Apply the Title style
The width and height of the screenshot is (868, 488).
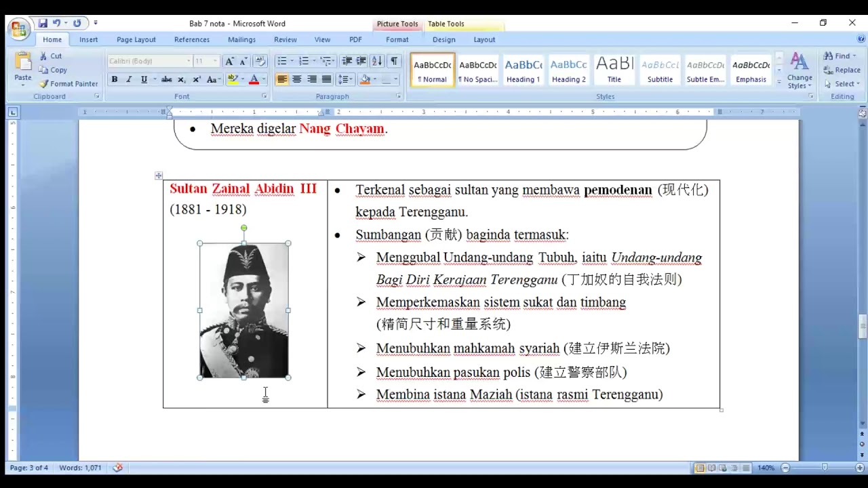tap(614, 70)
